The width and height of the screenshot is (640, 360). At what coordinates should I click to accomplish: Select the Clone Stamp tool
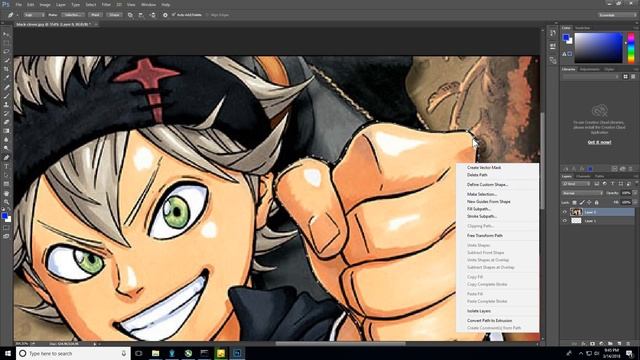[6, 104]
